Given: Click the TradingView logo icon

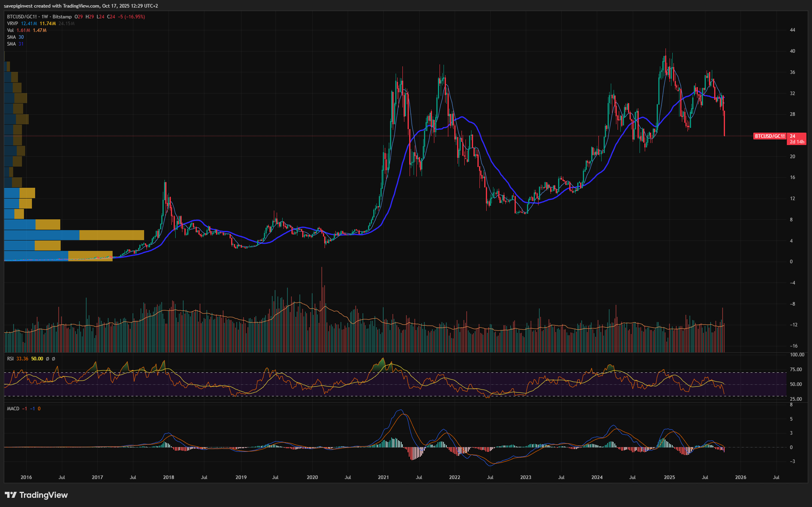Looking at the screenshot, I should tap(11, 495).
